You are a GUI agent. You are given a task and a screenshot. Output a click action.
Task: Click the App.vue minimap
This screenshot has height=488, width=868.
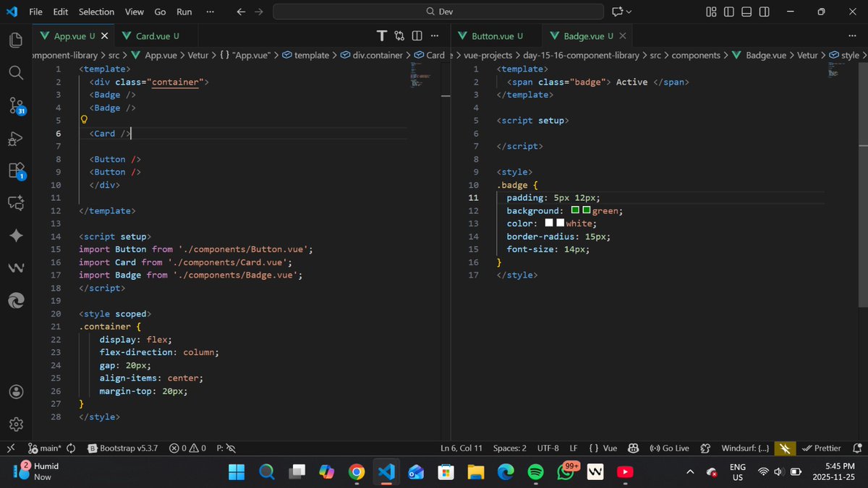[421, 74]
